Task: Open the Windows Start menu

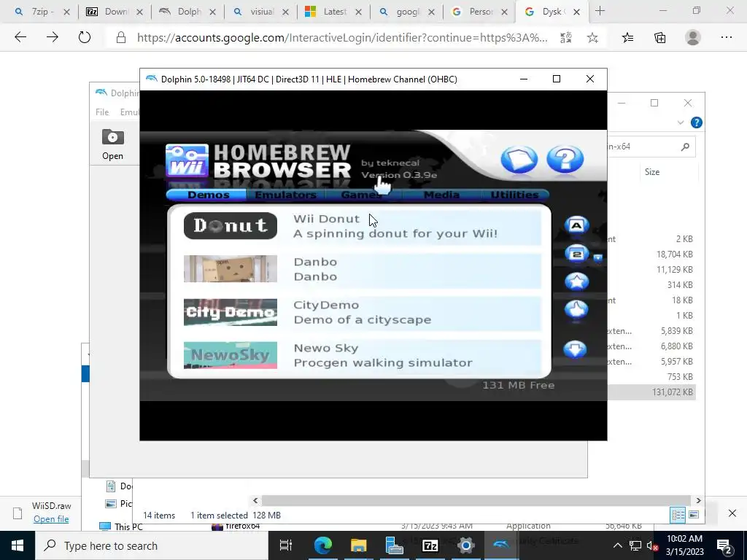Action: pos(18,545)
